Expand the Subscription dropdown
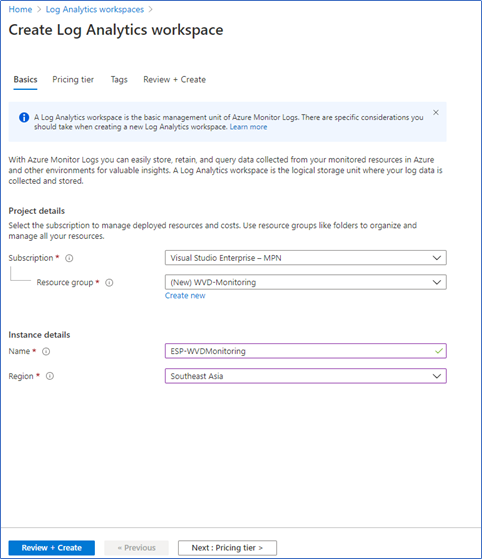Screen dimensions: 482x559 (306, 258)
